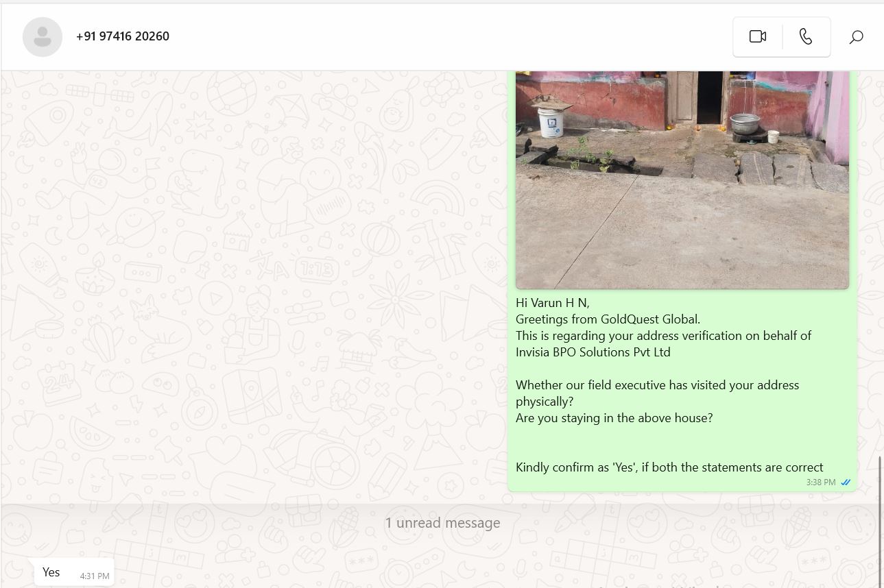Click 'Are you staying in the above house?'
This screenshot has width=884, height=588.
click(x=614, y=418)
